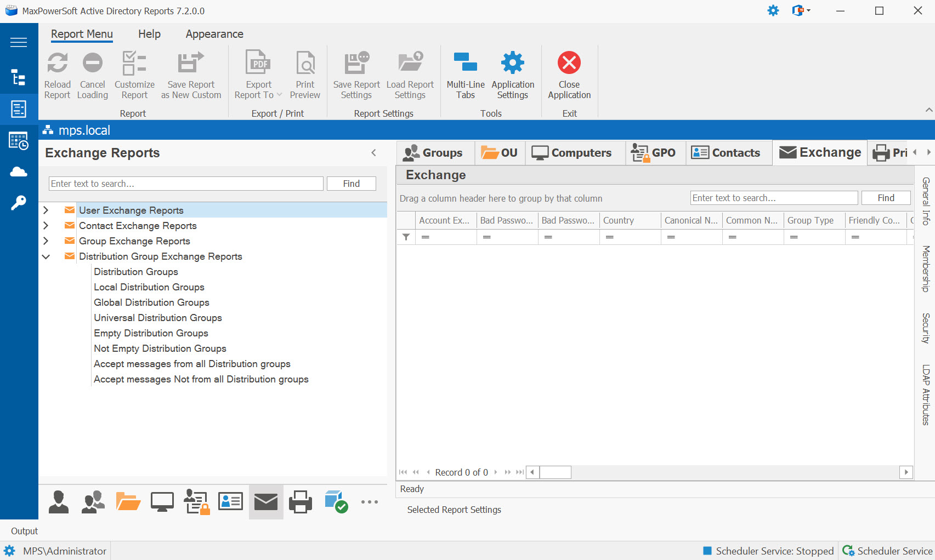Open the key icon in left sidebar
Image resolution: width=935 pixels, height=560 pixels.
click(19, 203)
